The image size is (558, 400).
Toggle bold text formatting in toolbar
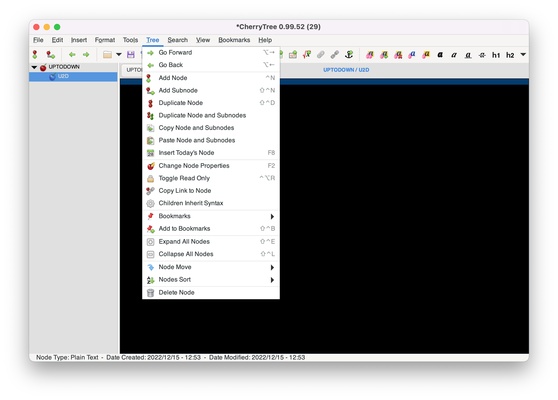tap(440, 54)
